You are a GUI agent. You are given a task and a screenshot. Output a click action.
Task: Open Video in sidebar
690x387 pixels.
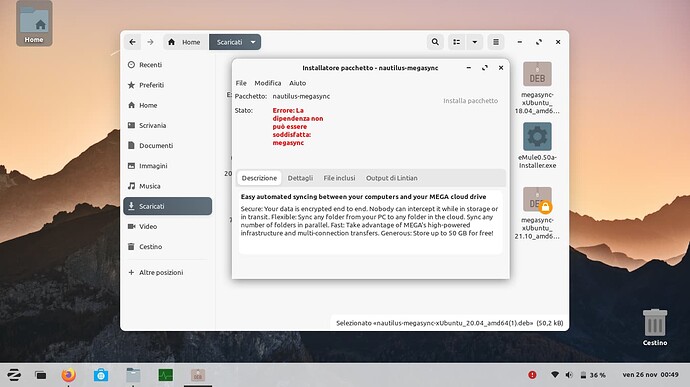click(168, 226)
